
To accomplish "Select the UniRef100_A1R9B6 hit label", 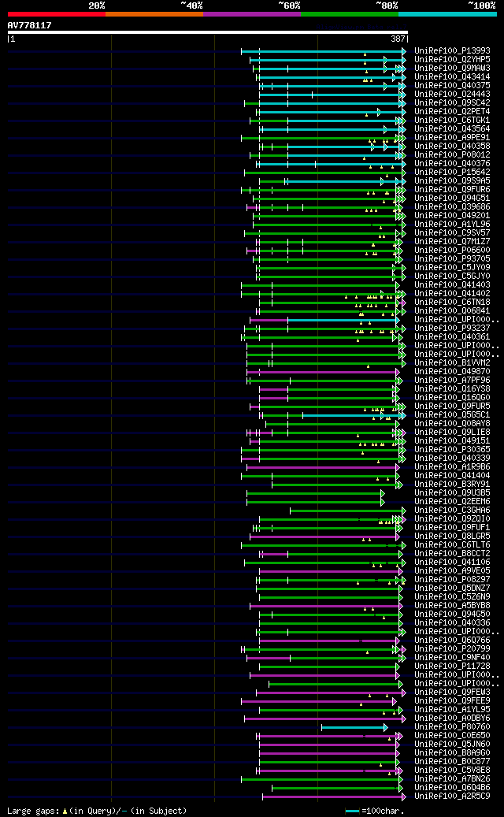I will (453, 467).
